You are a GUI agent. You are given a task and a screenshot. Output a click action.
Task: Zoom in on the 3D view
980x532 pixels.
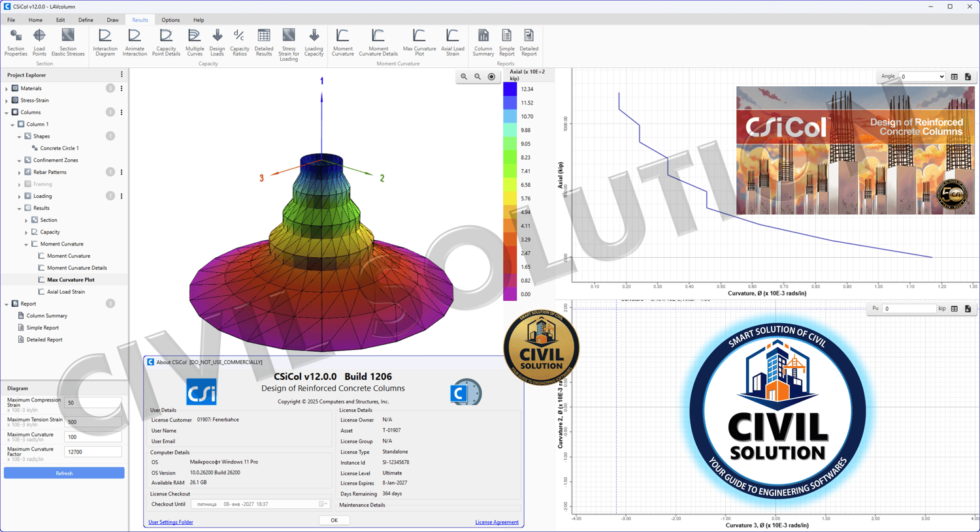coord(464,77)
